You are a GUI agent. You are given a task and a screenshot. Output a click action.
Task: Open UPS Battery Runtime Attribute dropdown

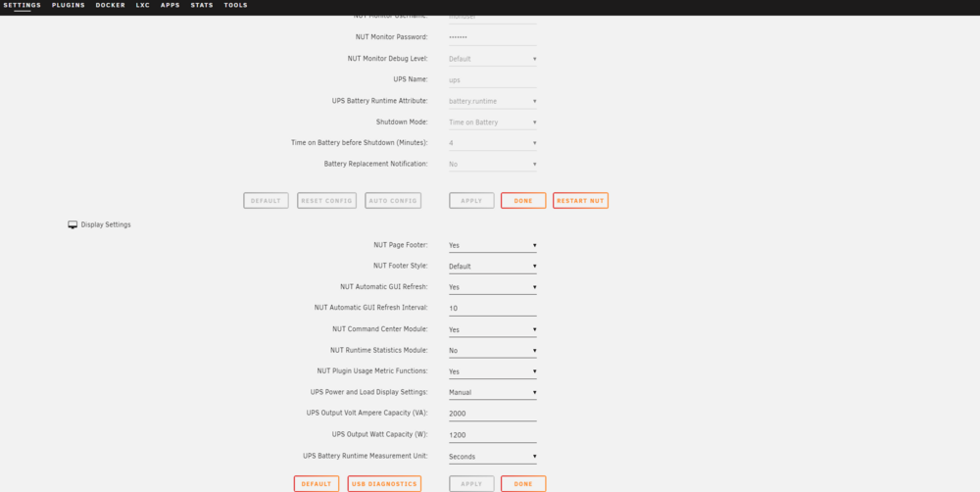click(x=493, y=101)
